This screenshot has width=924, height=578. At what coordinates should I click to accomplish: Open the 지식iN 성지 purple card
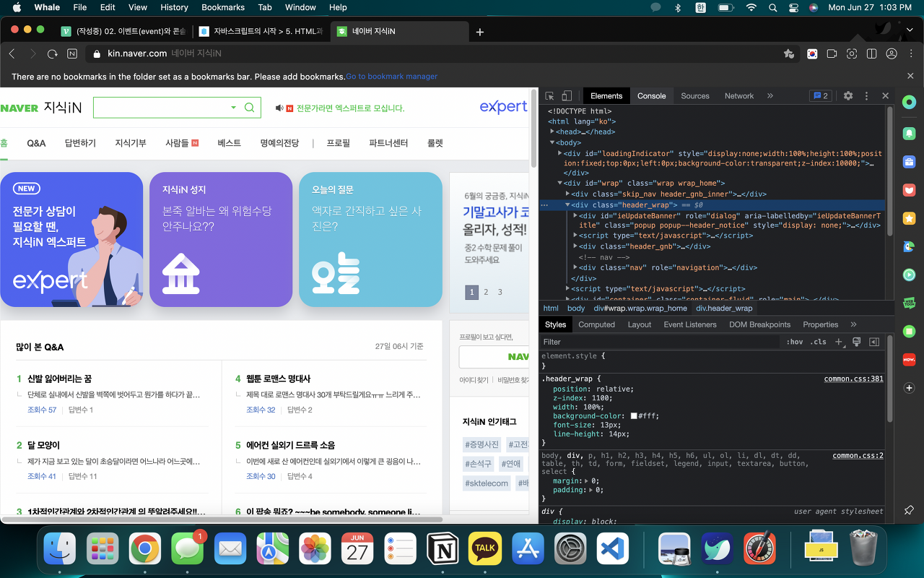point(221,239)
